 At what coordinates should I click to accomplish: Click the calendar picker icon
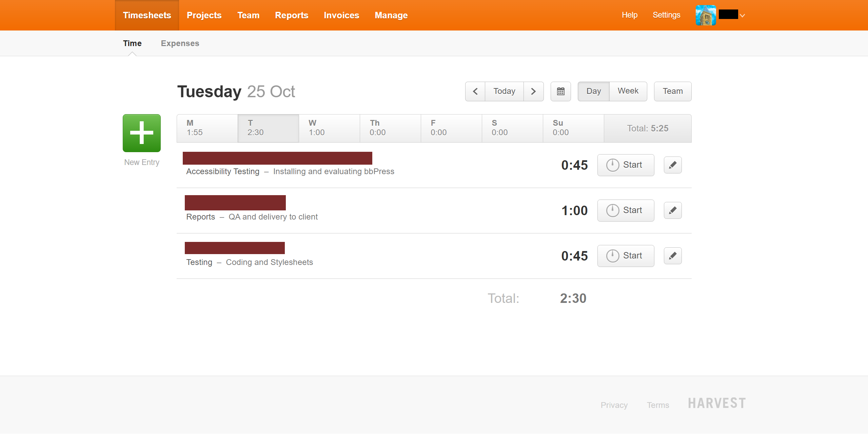click(561, 91)
